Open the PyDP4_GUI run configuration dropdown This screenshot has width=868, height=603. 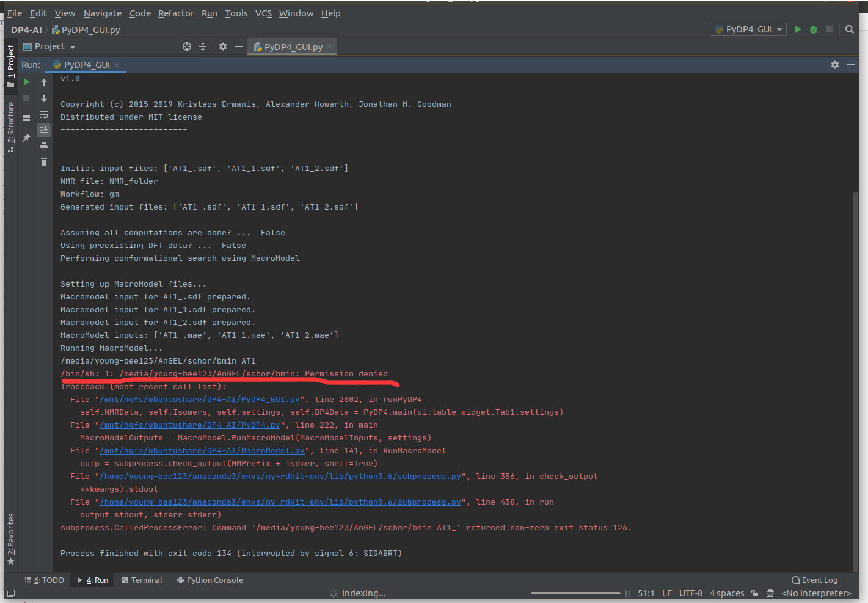click(748, 29)
